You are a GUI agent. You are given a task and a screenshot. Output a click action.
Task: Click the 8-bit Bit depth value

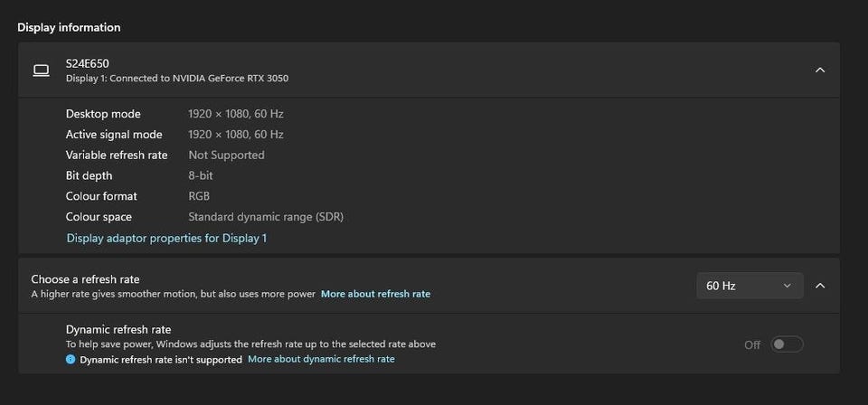point(201,176)
